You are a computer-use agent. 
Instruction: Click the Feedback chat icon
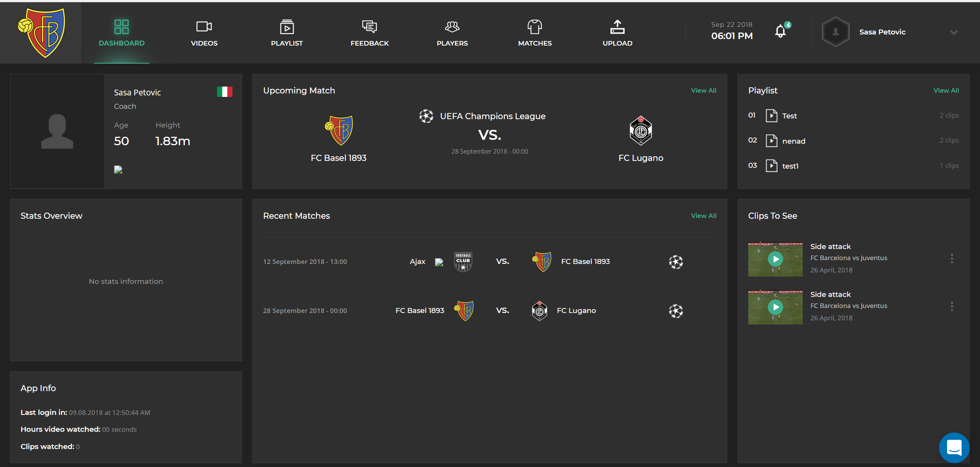click(370, 27)
